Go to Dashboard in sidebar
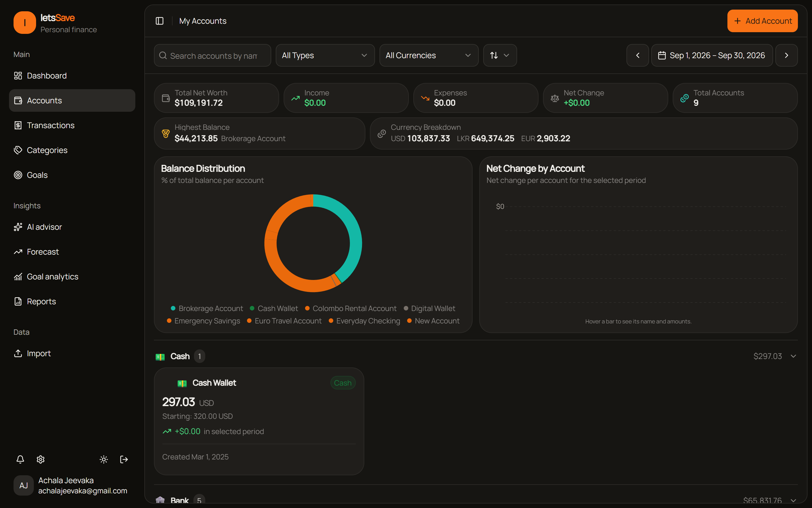 tap(72, 76)
